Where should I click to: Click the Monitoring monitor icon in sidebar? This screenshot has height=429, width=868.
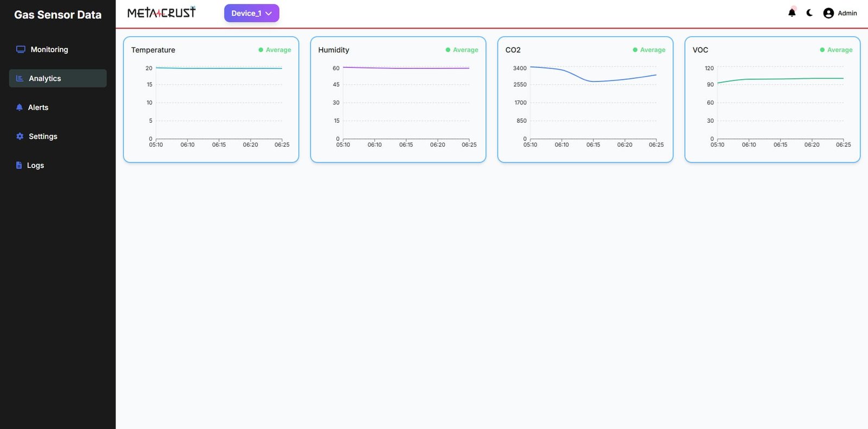(21, 49)
